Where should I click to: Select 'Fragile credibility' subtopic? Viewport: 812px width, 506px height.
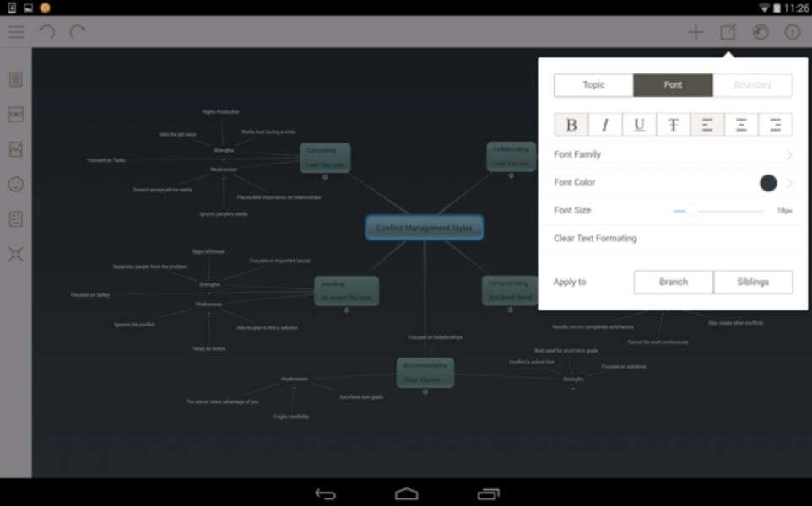(x=291, y=417)
